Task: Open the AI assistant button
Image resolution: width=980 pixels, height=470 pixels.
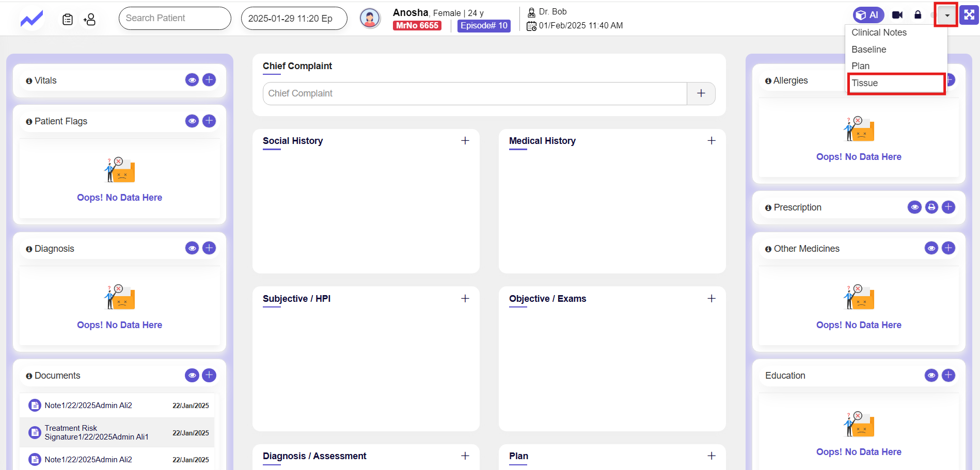Action: (868, 15)
